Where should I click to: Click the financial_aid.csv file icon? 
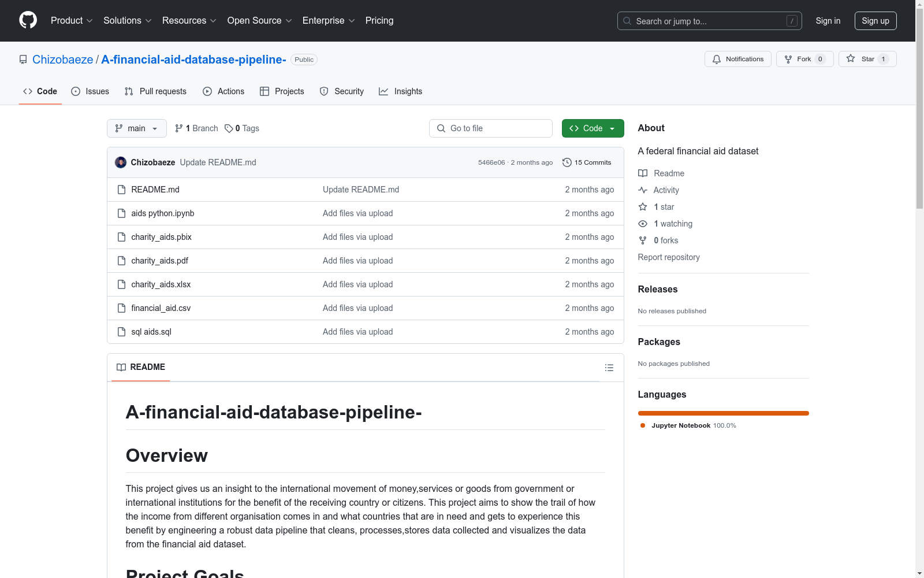(x=121, y=308)
